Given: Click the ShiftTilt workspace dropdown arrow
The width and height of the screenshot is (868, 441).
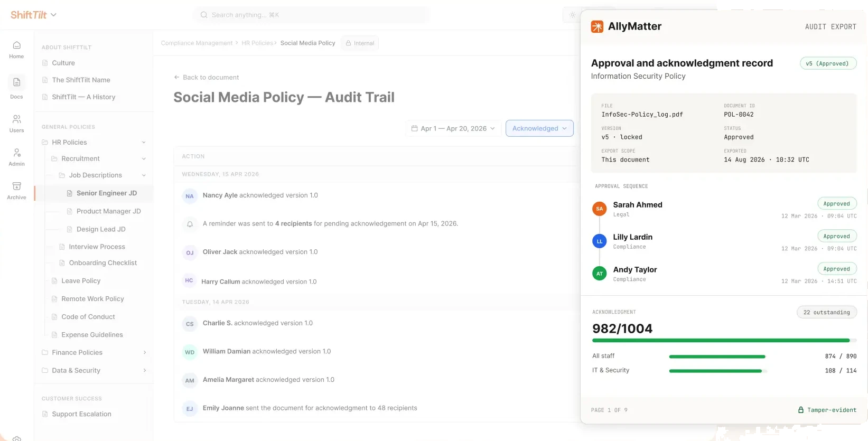Looking at the screenshot, I should (53, 15).
